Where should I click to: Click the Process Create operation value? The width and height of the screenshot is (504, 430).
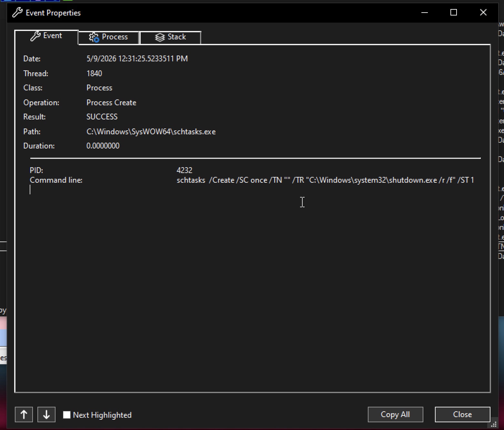point(111,103)
